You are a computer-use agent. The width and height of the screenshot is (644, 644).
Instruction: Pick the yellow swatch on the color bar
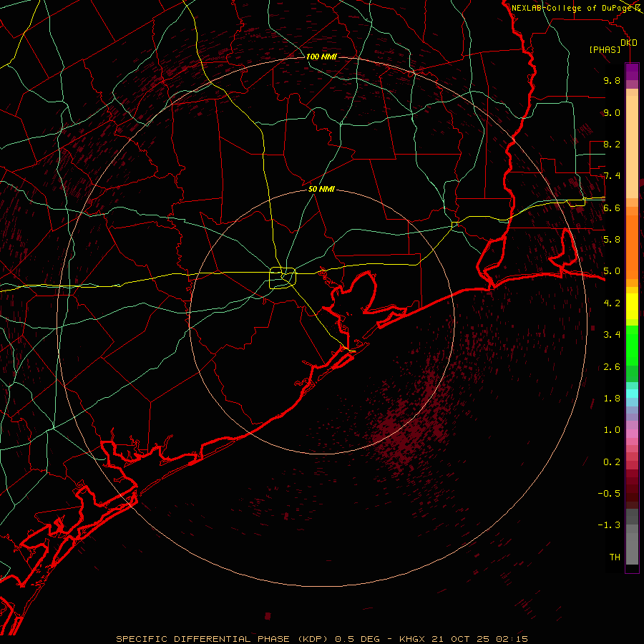pyautogui.click(x=632, y=306)
